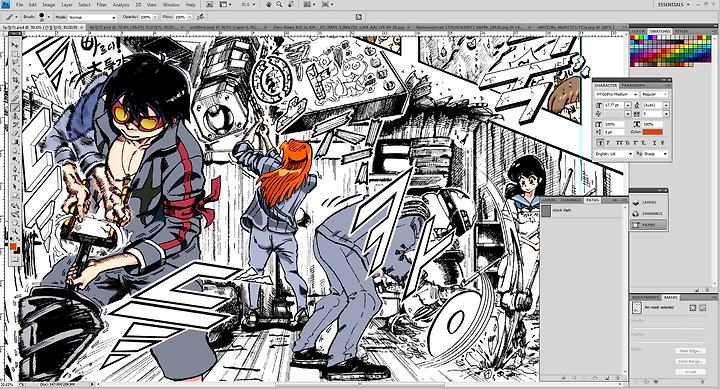This screenshot has width=720, height=389.
Task: Switch to the Color panel tab
Action: 638,31
